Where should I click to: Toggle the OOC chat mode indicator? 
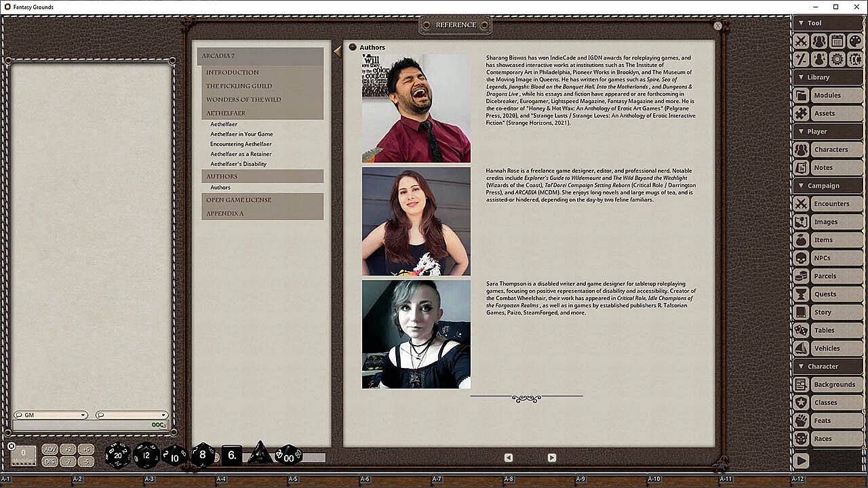[x=159, y=425]
